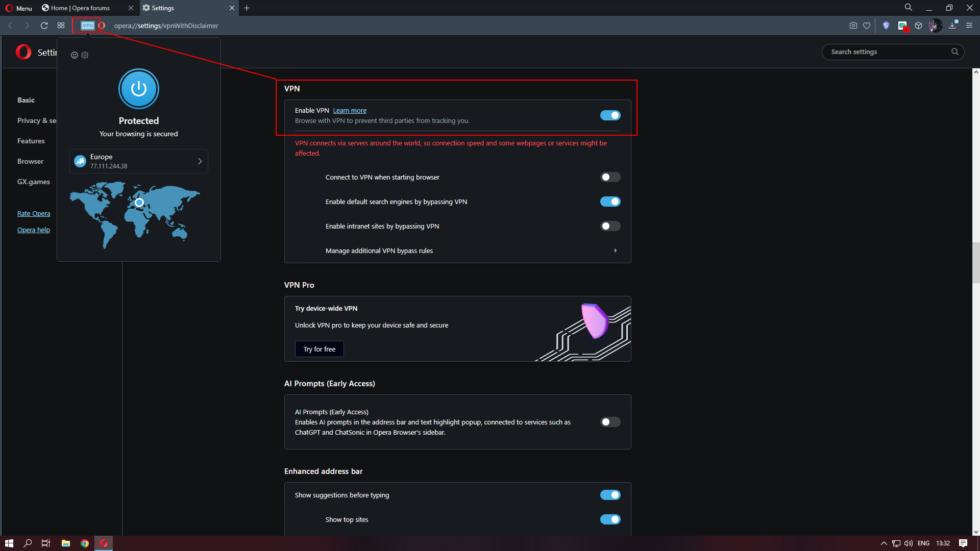Reload the current page

[44, 26]
